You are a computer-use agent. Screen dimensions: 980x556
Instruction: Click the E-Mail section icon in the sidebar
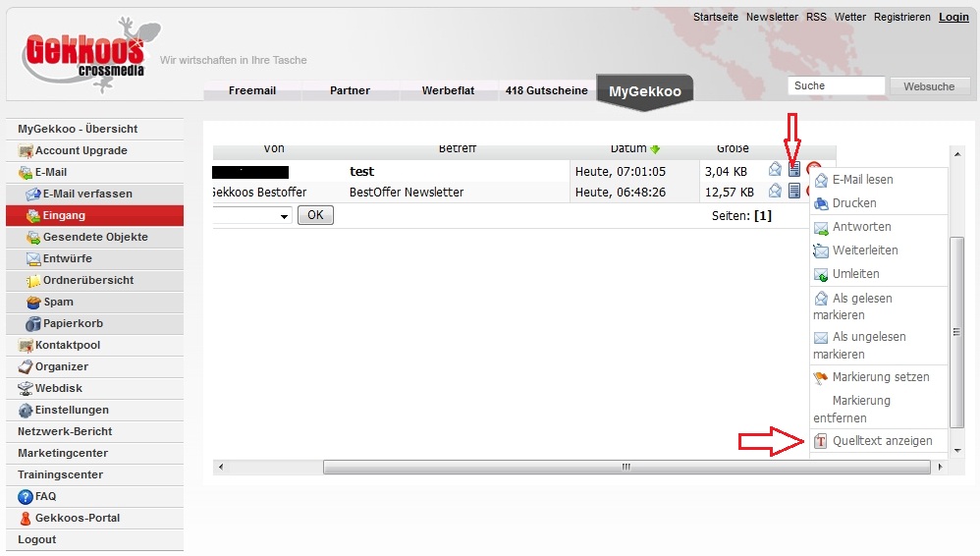click(x=26, y=173)
